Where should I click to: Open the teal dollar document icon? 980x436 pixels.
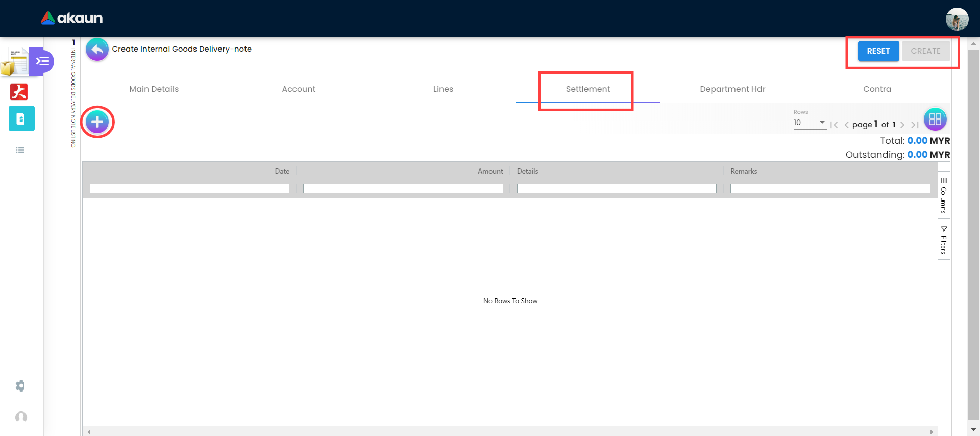click(x=21, y=118)
